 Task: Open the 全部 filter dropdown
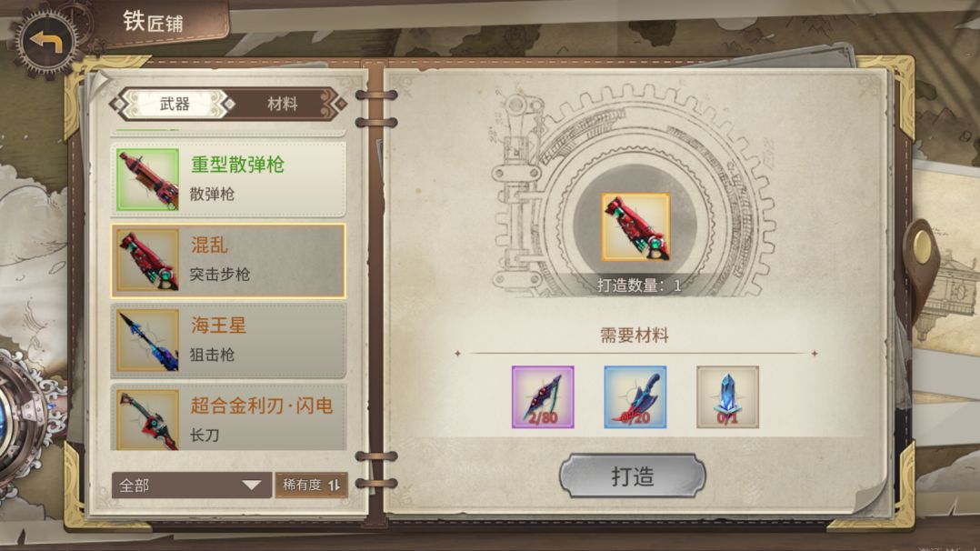191,486
